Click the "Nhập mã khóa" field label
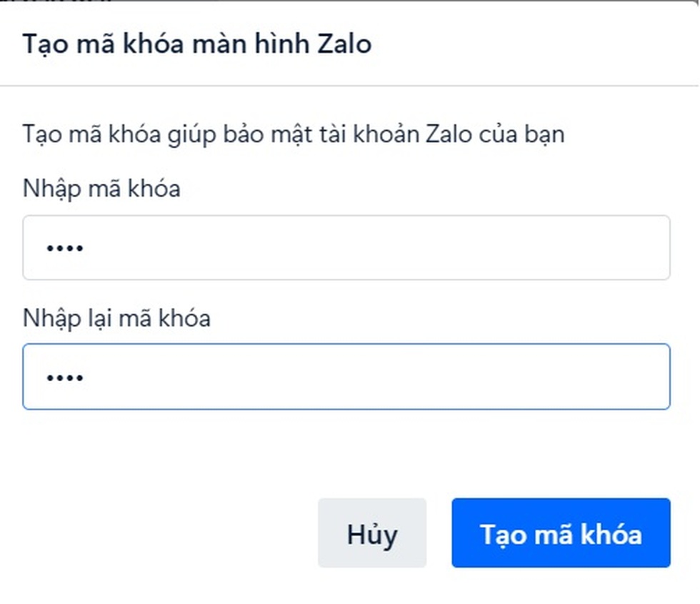 coord(101,189)
